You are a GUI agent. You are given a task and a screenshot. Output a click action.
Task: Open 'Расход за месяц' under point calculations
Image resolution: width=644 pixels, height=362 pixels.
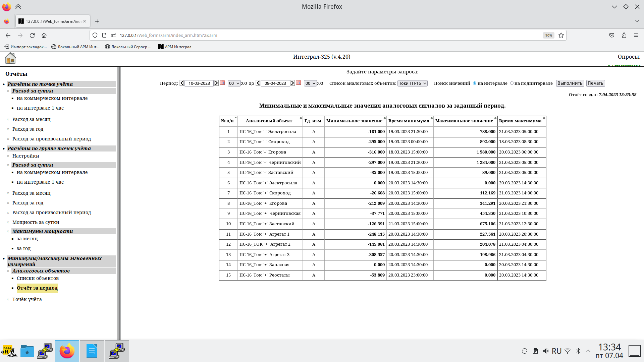click(x=31, y=119)
